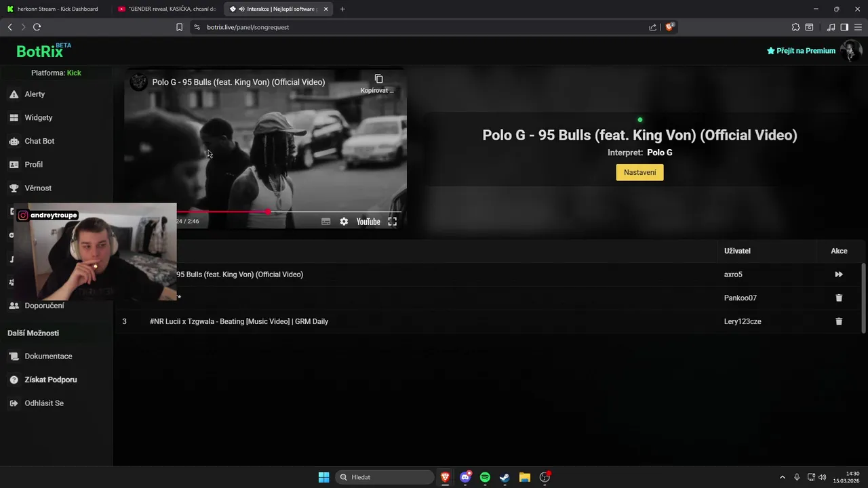Viewport: 868px width, 488px height.
Task: Open the Windows Start menu
Action: (323, 477)
